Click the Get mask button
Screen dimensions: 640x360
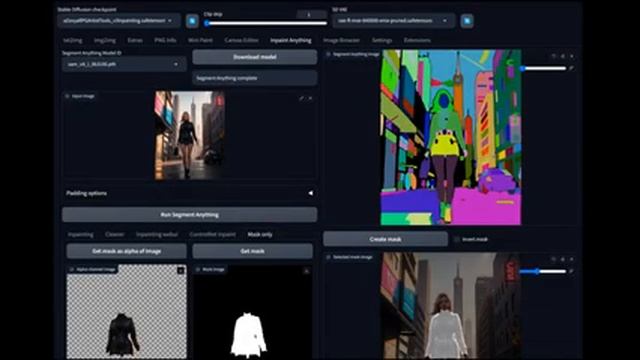[253, 251]
